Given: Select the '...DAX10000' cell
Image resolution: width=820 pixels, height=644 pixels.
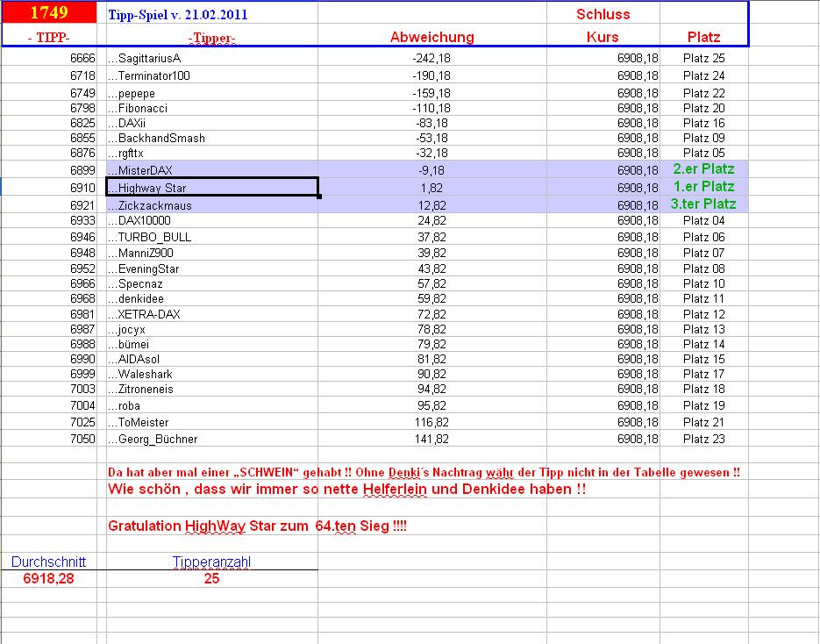Looking at the screenshot, I should tap(212, 221).
